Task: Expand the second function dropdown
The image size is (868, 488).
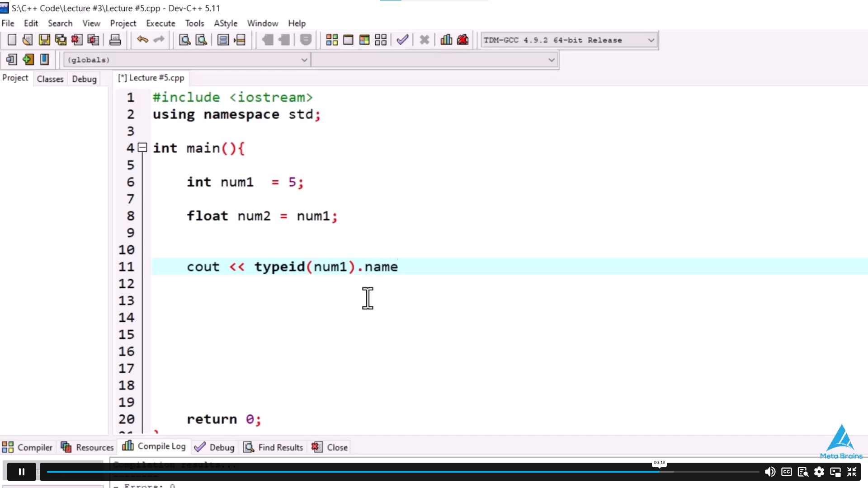Action: pyautogui.click(x=550, y=59)
